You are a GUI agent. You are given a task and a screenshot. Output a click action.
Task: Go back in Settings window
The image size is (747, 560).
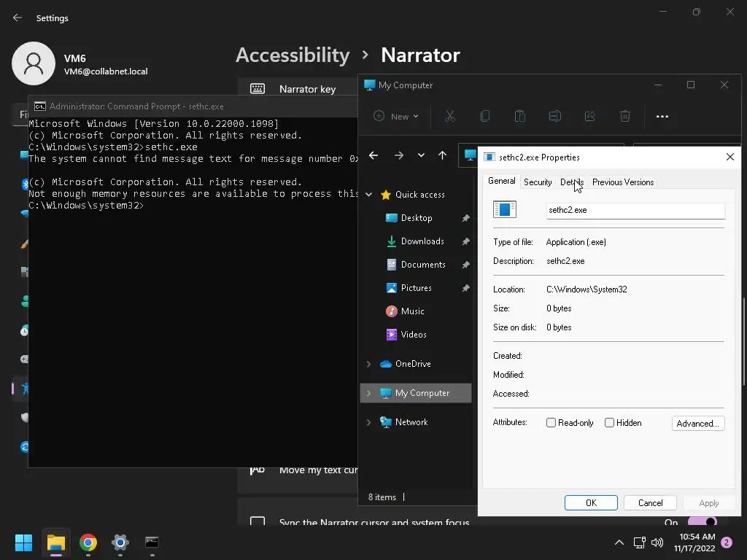(x=18, y=17)
